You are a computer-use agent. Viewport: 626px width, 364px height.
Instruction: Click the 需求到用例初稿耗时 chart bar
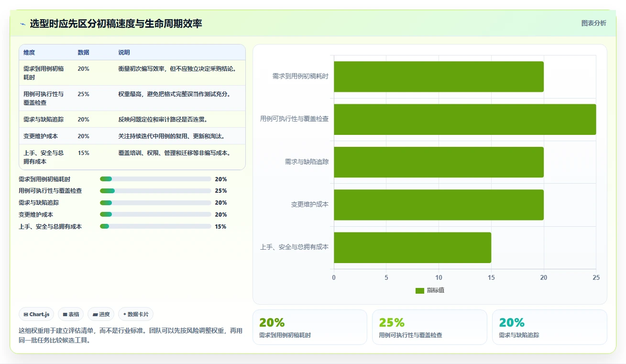click(x=439, y=77)
